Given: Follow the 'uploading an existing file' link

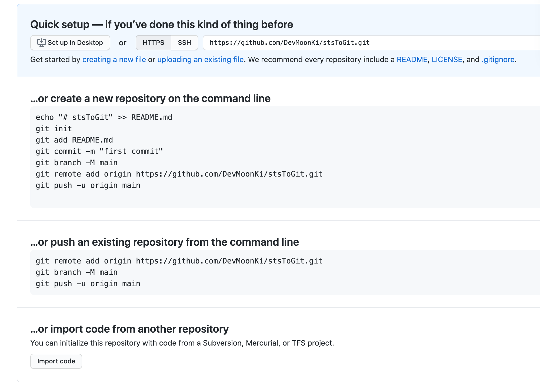Looking at the screenshot, I should [x=200, y=59].
